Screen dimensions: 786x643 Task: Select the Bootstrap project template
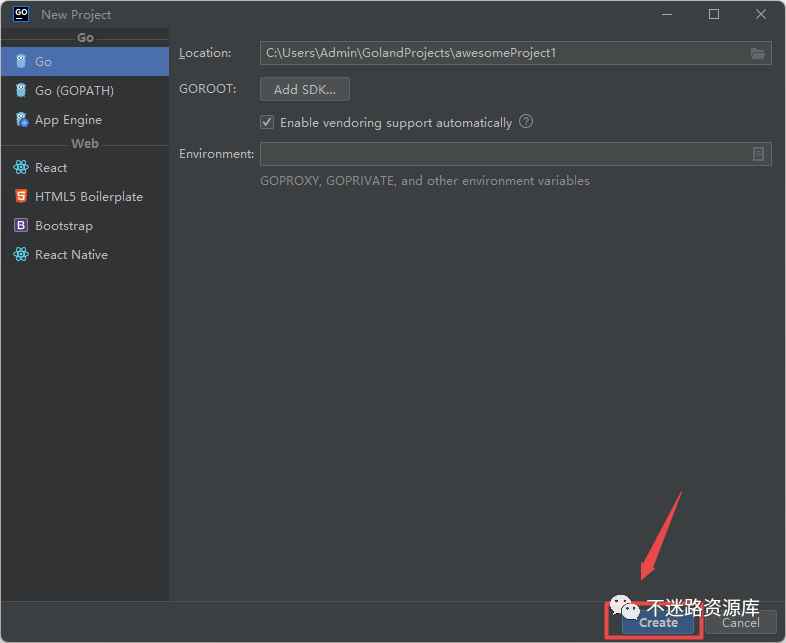[85, 226]
